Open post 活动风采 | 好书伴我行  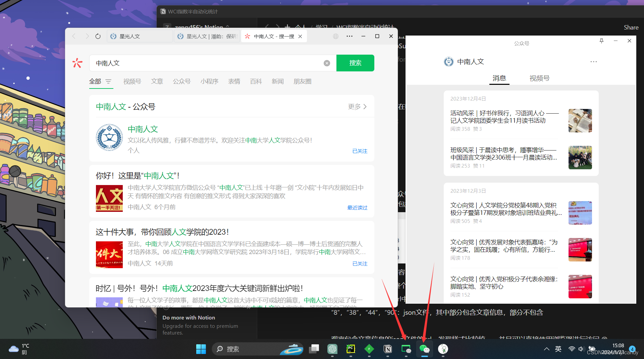click(504, 117)
